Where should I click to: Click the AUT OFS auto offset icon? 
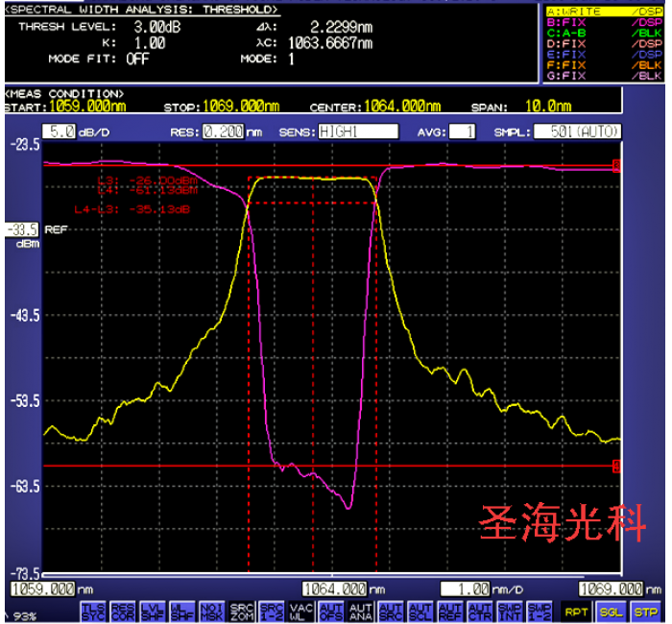tap(330, 610)
